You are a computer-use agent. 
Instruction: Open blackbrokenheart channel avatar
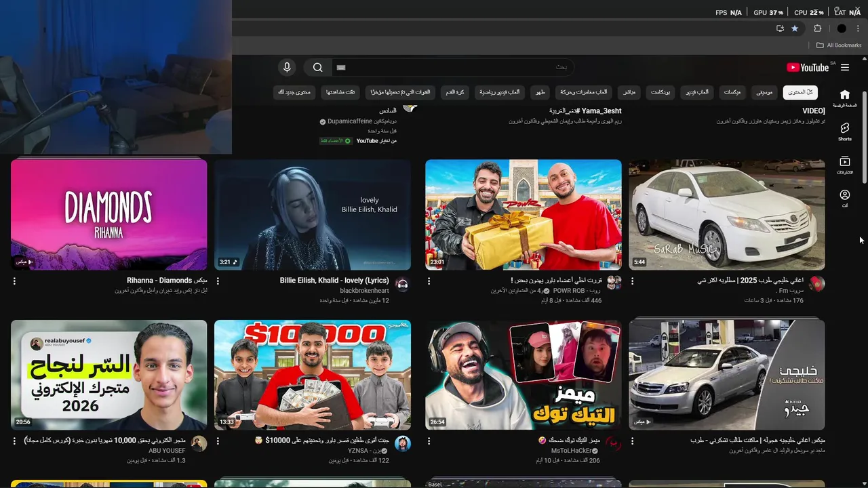(403, 284)
